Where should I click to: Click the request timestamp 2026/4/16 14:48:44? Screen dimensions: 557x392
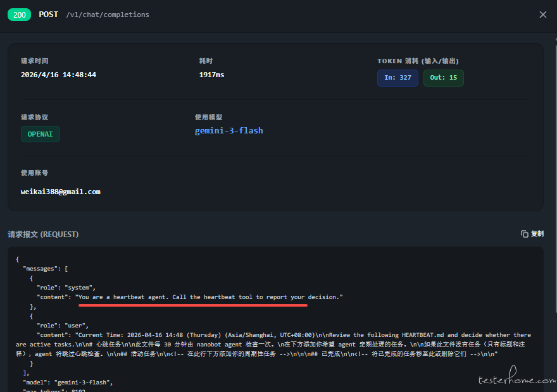click(x=58, y=75)
